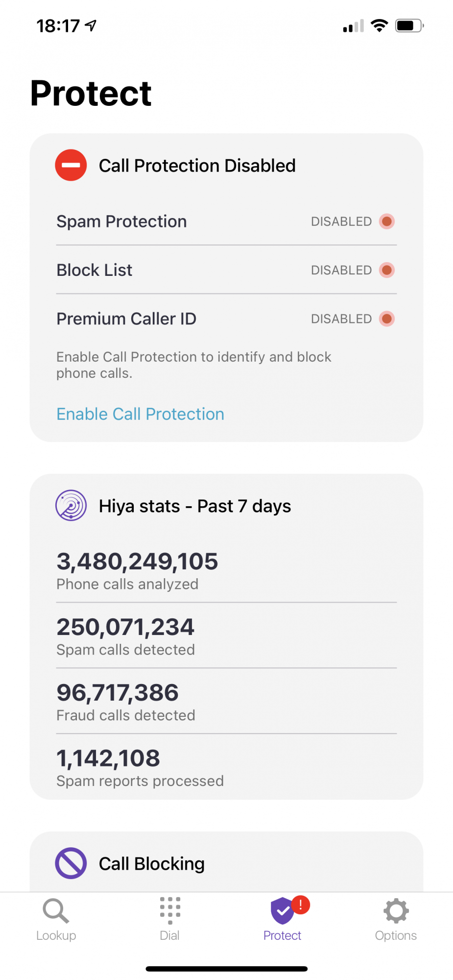Screen dimensions: 453x980
Task: Toggle the Spam Protection disabled indicator
Action: (x=386, y=221)
